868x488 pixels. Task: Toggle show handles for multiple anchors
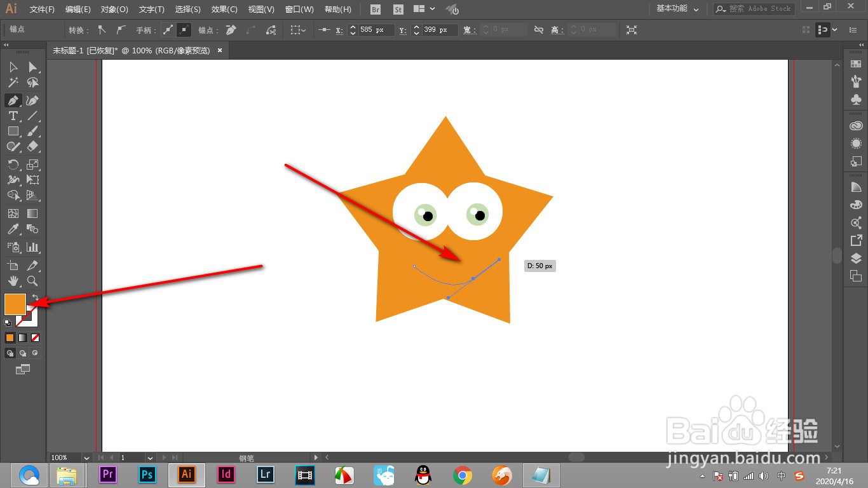pos(168,30)
